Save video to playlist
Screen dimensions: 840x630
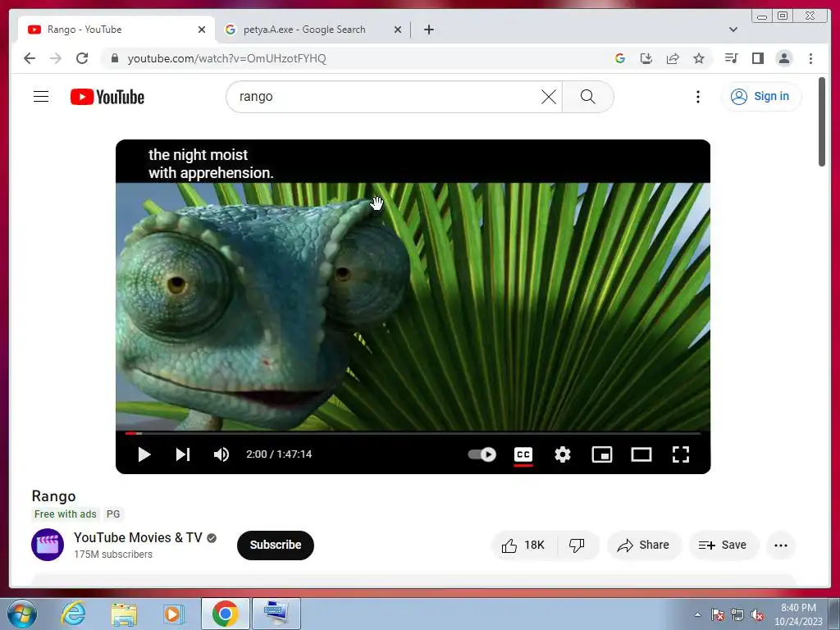point(723,546)
